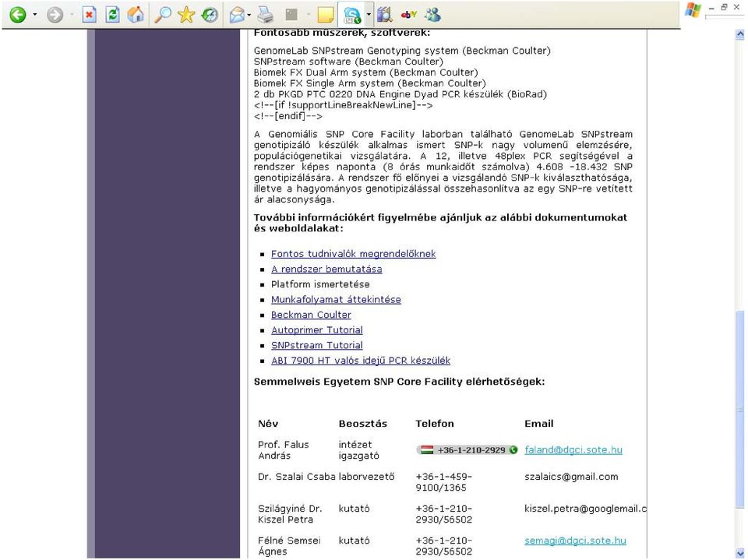The width and height of the screenshot is (748, 560).
Task: Visit the 'Beckman Coulter' link
Action: [311, 315]
